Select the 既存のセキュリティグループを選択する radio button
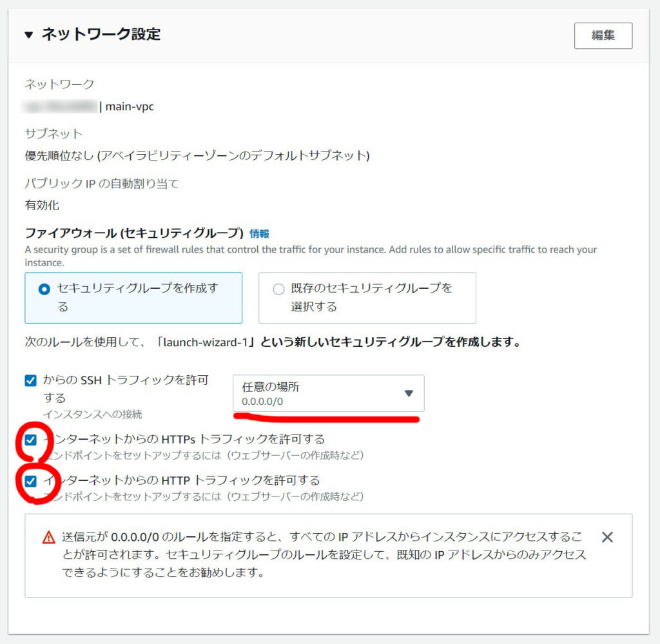 278,289
